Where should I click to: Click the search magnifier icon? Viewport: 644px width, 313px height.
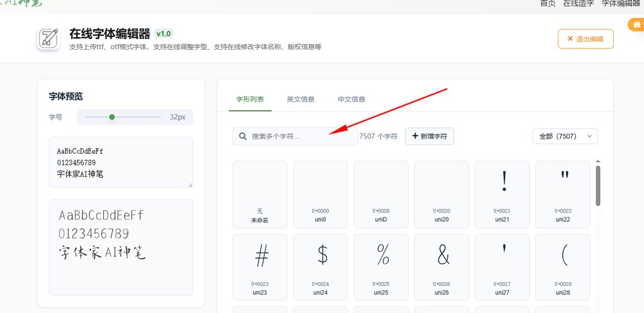tap(243, 136)
